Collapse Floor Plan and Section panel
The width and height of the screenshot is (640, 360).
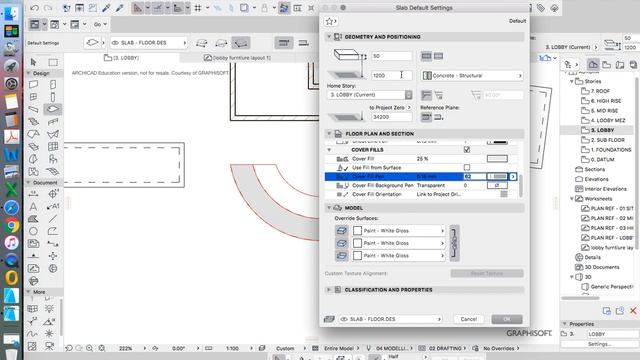pyautogui.click(x=329, y=133)
